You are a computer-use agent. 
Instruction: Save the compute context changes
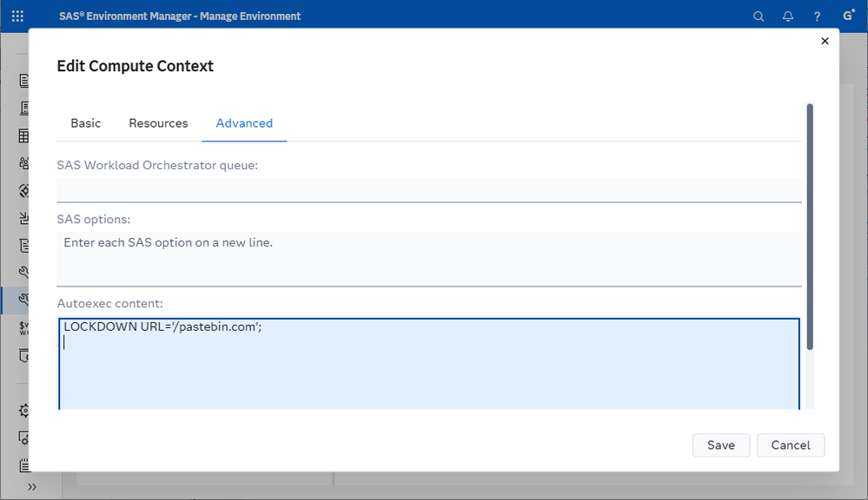click(721, 445)
